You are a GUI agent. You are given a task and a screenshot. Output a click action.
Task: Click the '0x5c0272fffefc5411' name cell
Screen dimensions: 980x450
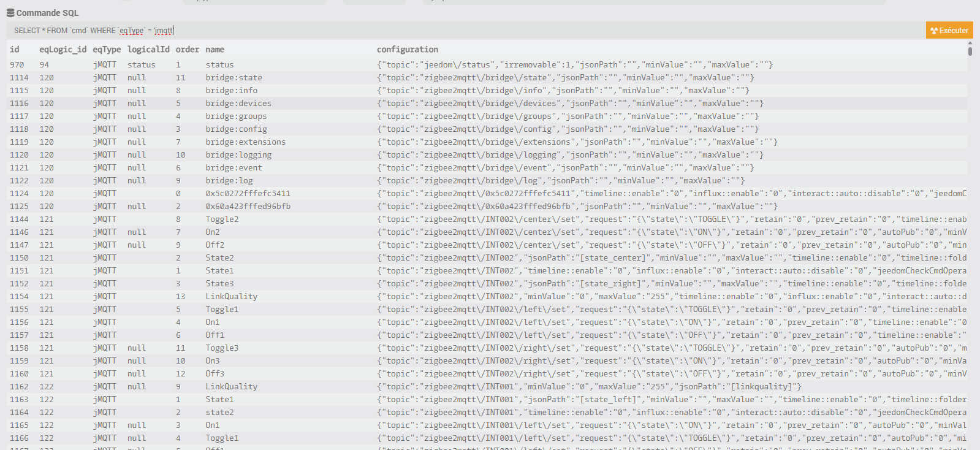pos(248,194)
